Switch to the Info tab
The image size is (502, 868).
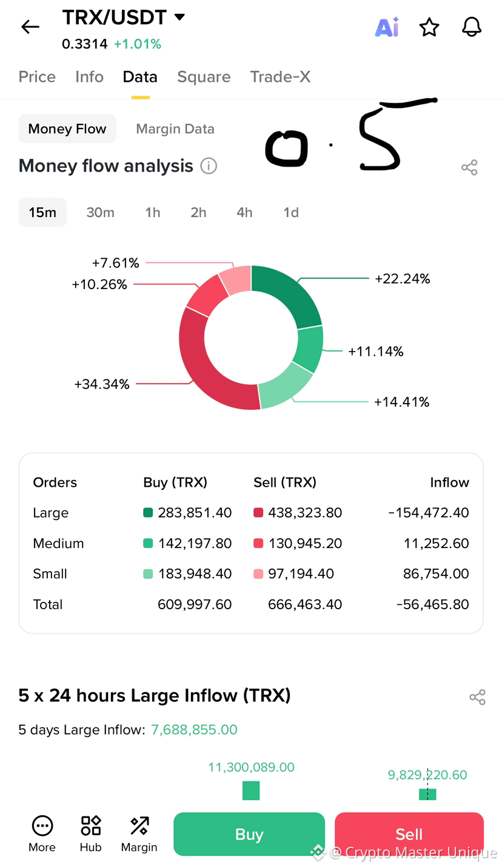89,77
